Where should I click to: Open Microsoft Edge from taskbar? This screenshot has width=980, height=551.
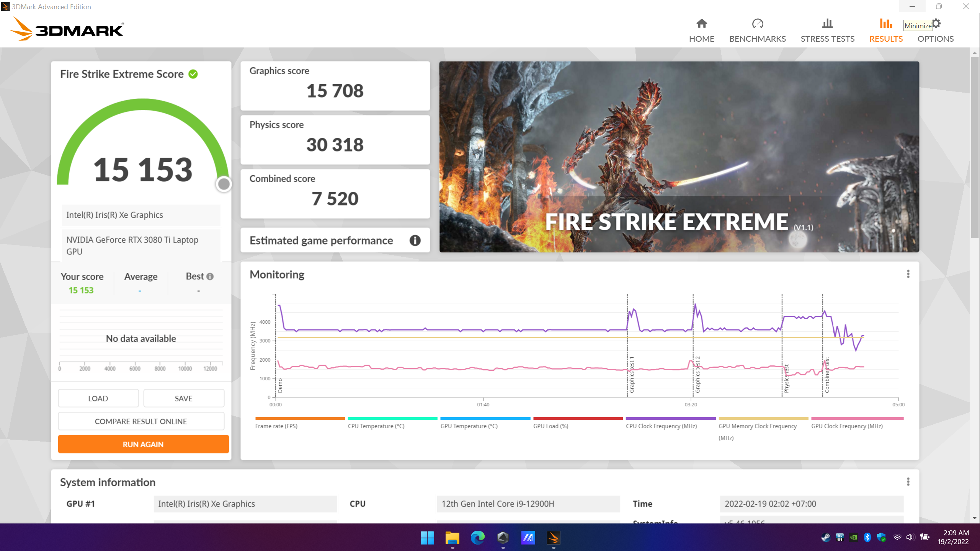[x=478, y=538]
